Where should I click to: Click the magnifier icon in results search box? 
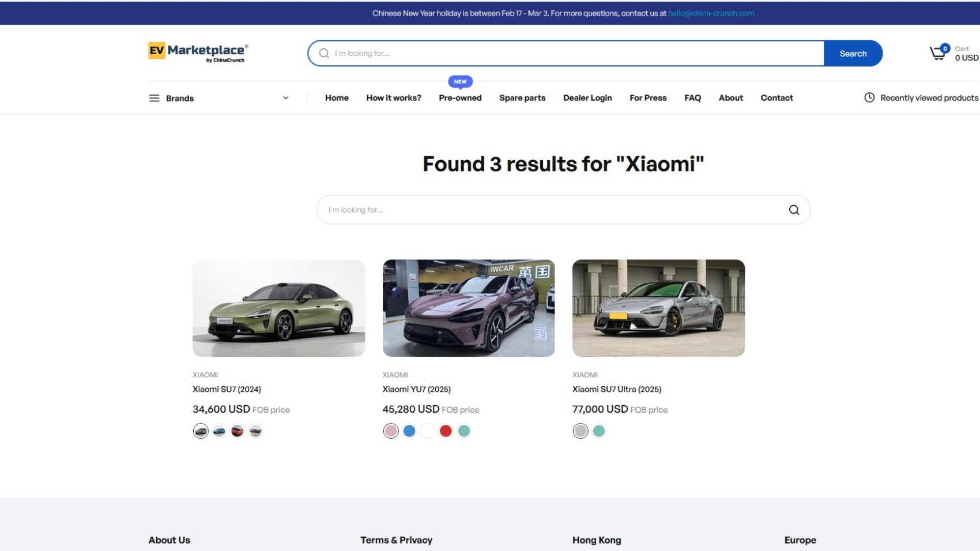pos(794,210)
